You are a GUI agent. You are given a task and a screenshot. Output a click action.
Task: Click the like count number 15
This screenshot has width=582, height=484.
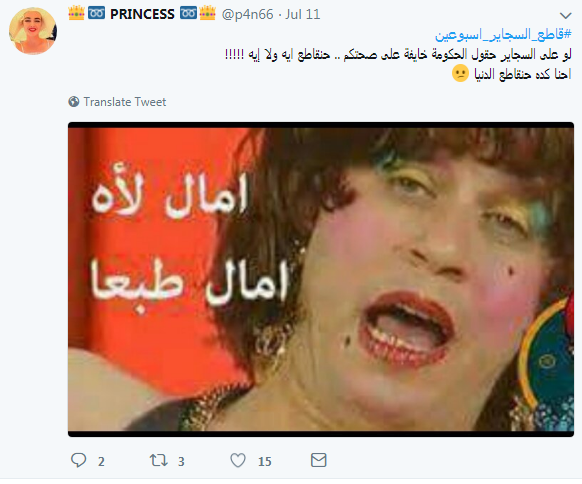pos(264,461)
